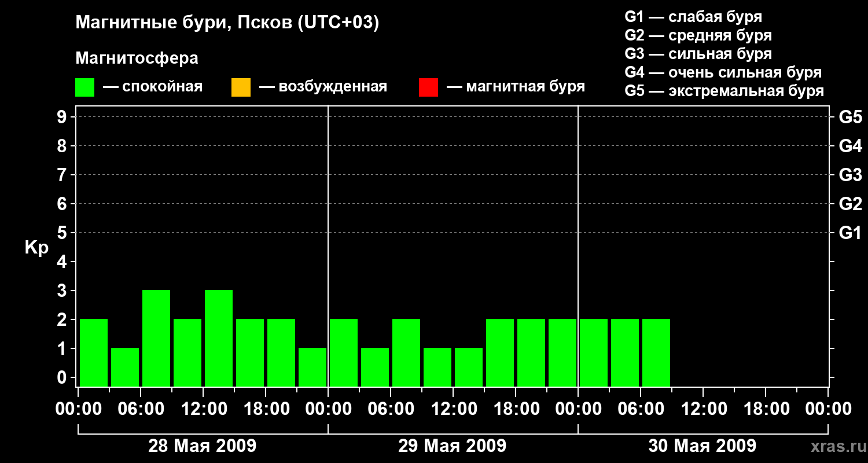Click the green 'спокойная' legend swatch
This screenshot has height=463, width=868.
pyautogui.click(x=85, y=87)
